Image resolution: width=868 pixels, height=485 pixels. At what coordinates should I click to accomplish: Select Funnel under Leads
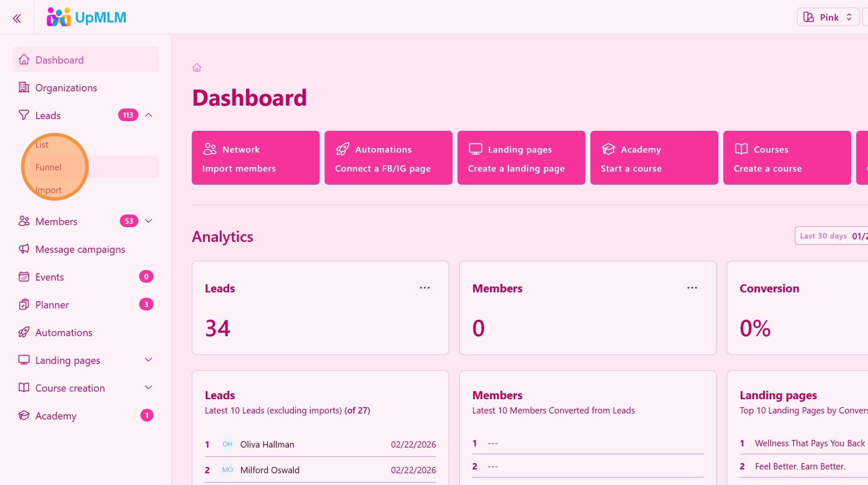48,167
